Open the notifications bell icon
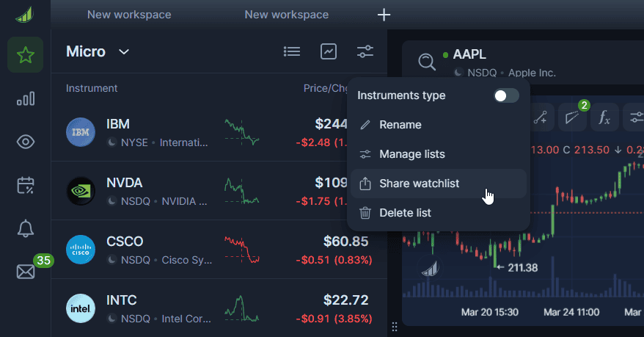Screen dimensions: 644x337 coord(26,228)
